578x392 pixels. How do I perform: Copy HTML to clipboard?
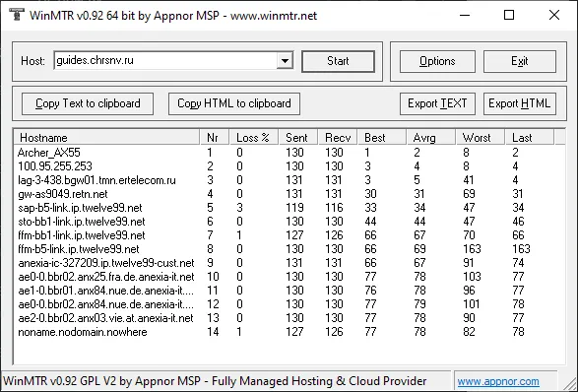(234, 103)
